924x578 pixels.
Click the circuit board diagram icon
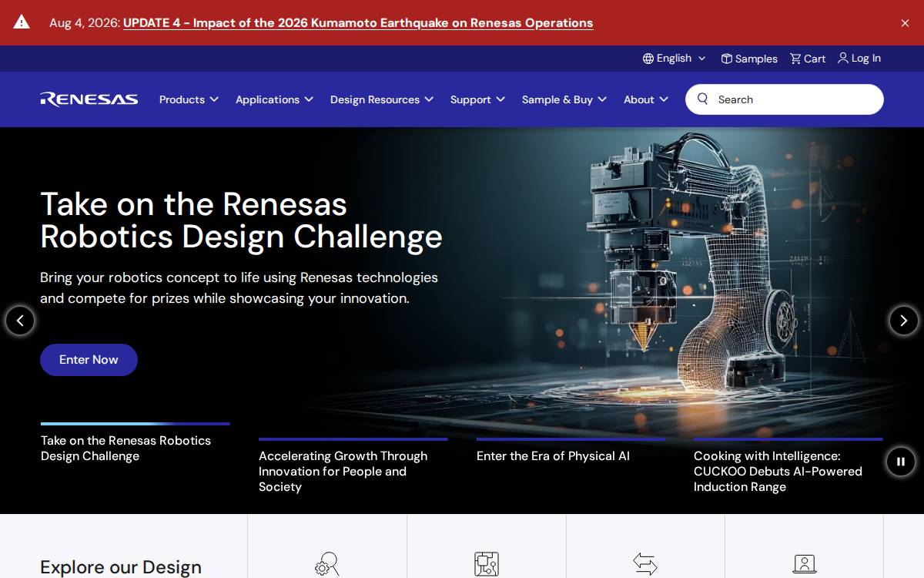pos(487,564)
